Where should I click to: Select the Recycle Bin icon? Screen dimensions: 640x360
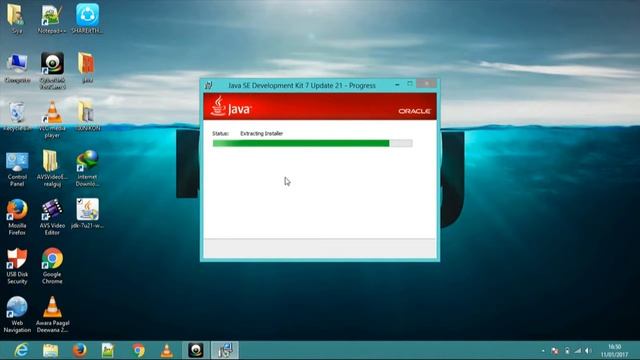click(x=17, y=116)
